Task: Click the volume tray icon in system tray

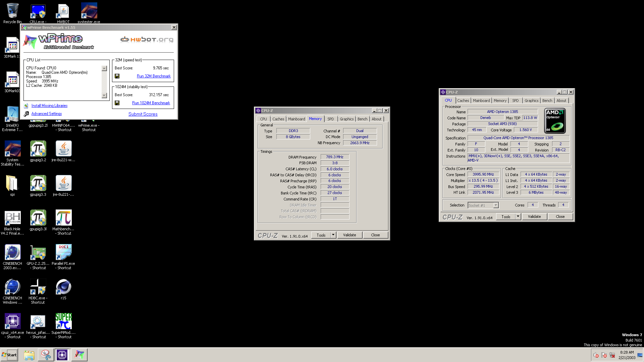Action: point(596,355)
